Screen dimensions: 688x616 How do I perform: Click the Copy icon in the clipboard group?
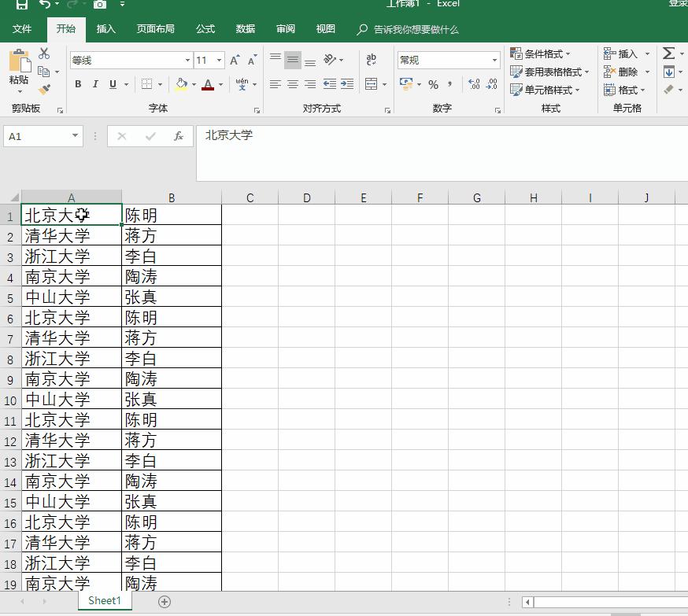click(x=46, y=71)
